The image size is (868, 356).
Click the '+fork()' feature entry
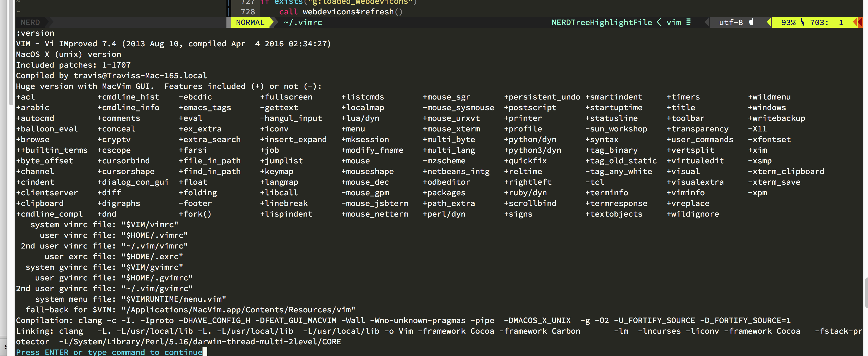coord(195,214)
